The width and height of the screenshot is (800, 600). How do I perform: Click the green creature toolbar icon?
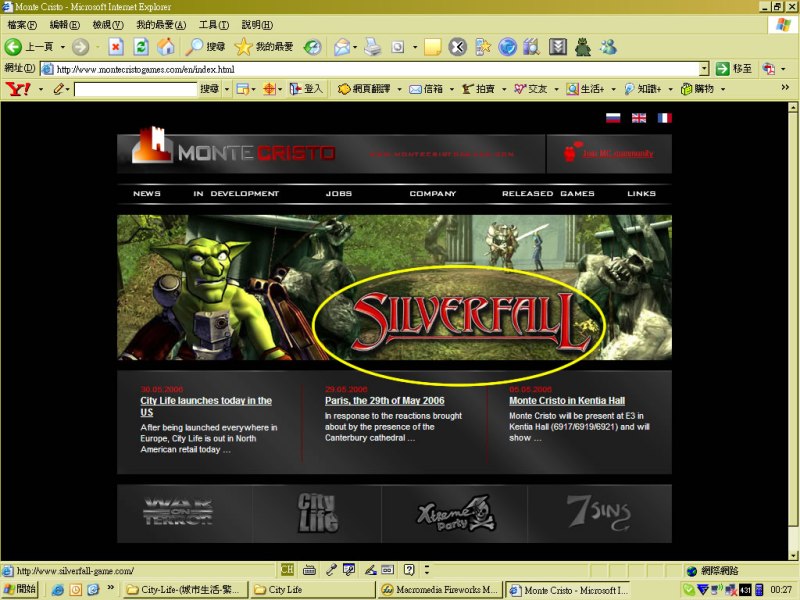(583, 47)
